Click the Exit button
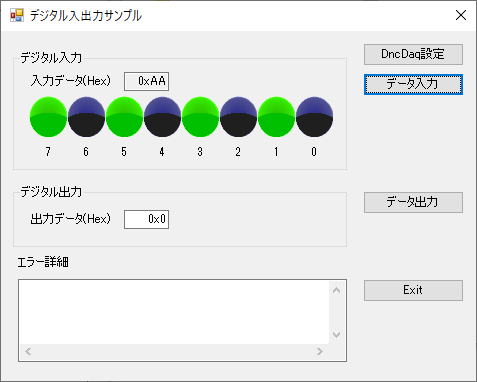477x382 pixels. click(x=413, y=290)
